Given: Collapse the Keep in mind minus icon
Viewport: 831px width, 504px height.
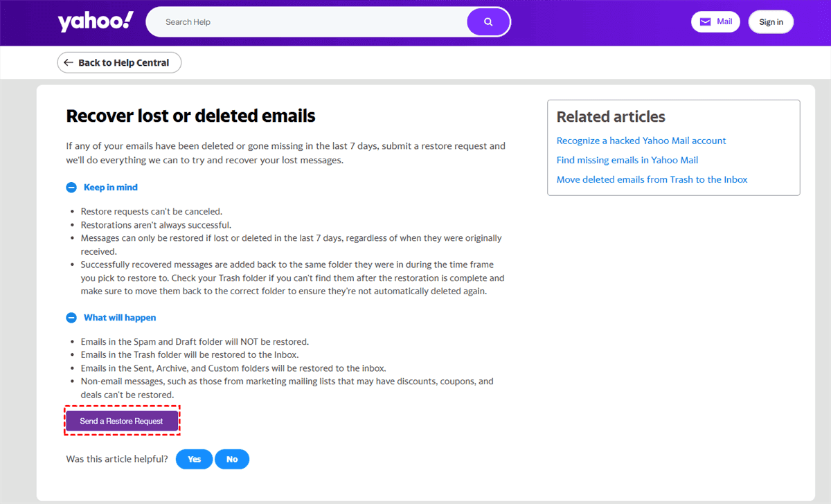Looking at the screenshot, I should [71, 188].
